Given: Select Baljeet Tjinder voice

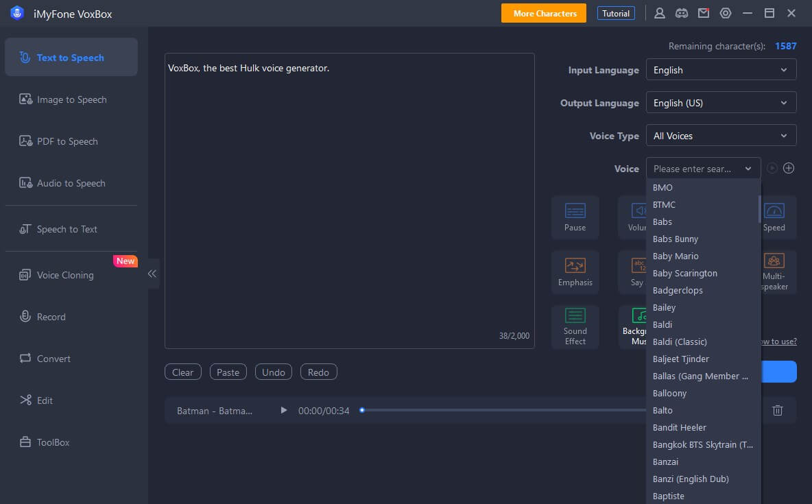Looking at the screenshot, I should point(703,359).
